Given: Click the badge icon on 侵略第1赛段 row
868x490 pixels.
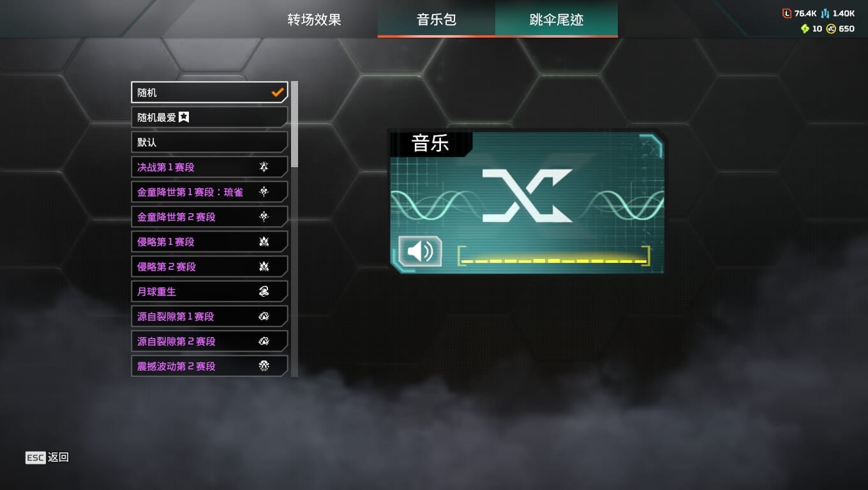Looking at the screenshot, I should (x=264, y=242).
